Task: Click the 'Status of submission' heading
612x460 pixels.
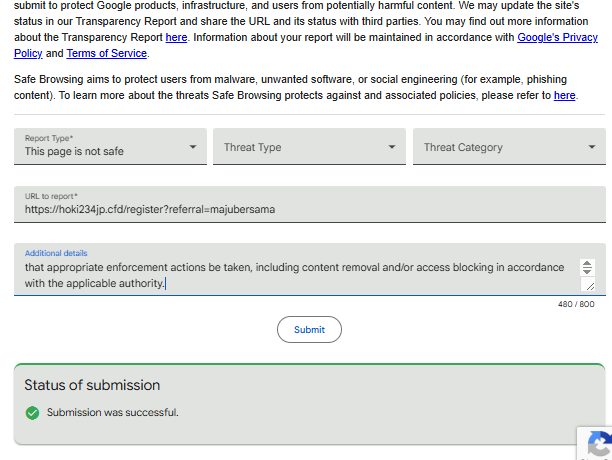Action: [92, 385]
